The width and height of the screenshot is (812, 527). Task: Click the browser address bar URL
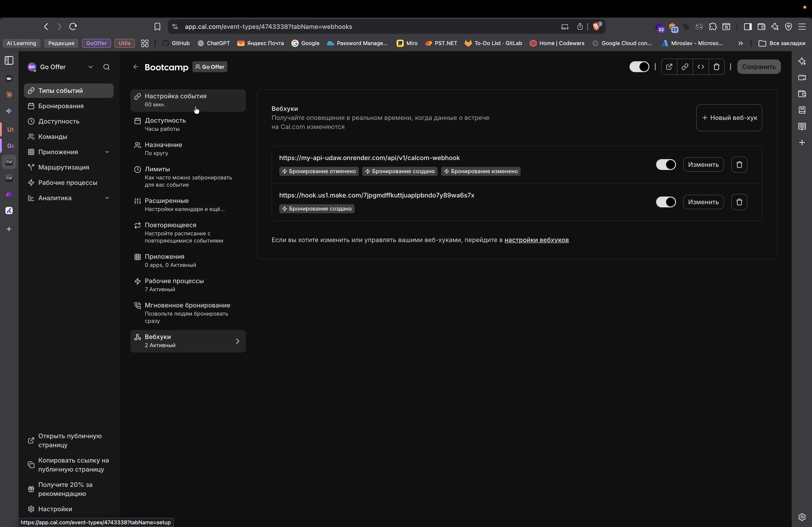(268, 27)
